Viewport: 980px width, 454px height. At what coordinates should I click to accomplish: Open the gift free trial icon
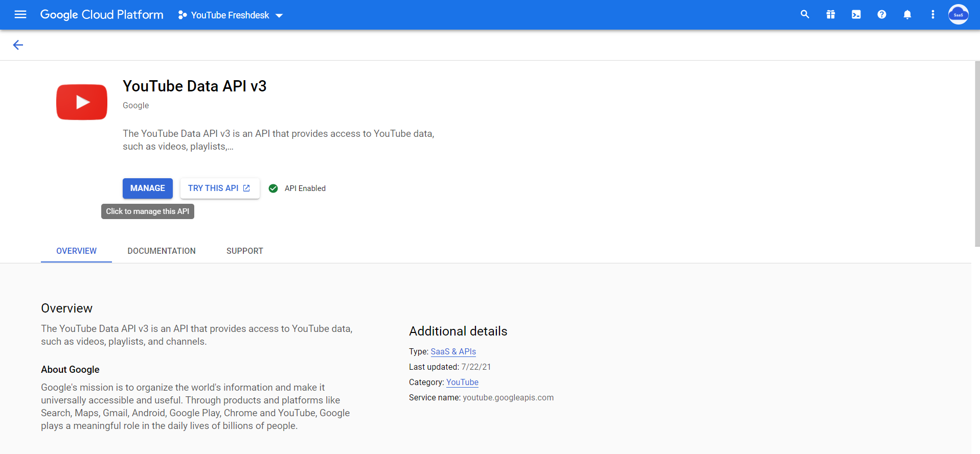831,15
